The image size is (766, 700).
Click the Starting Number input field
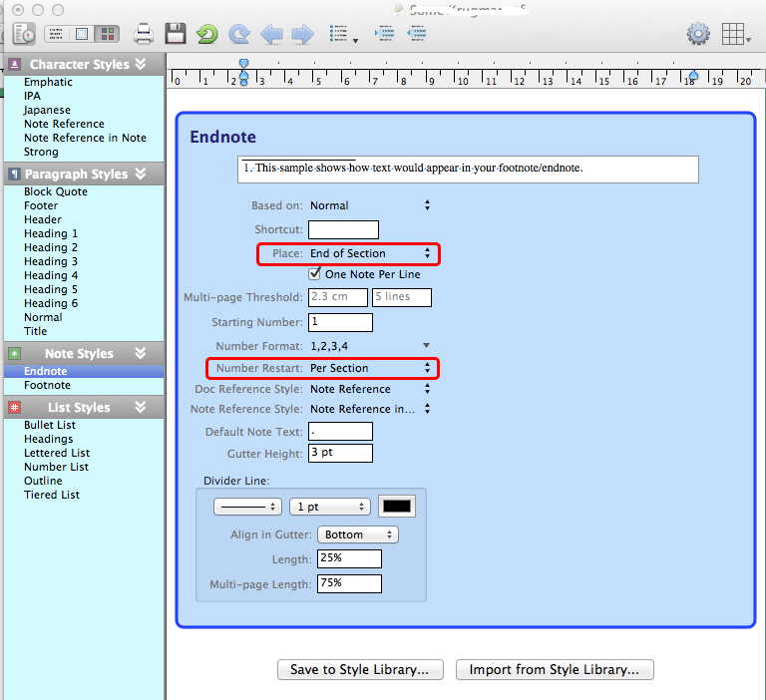coord(340,322)
